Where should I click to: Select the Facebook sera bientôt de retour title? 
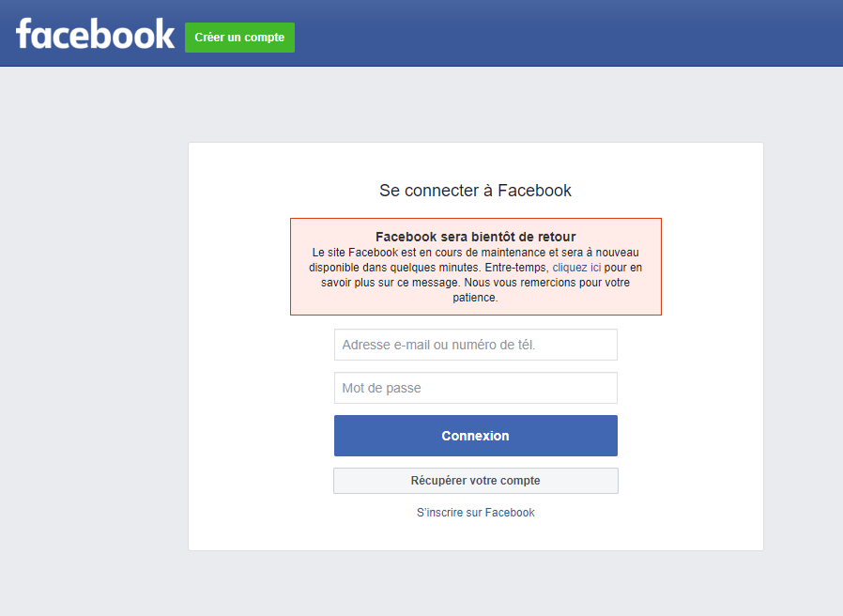[x=476, y=237]
